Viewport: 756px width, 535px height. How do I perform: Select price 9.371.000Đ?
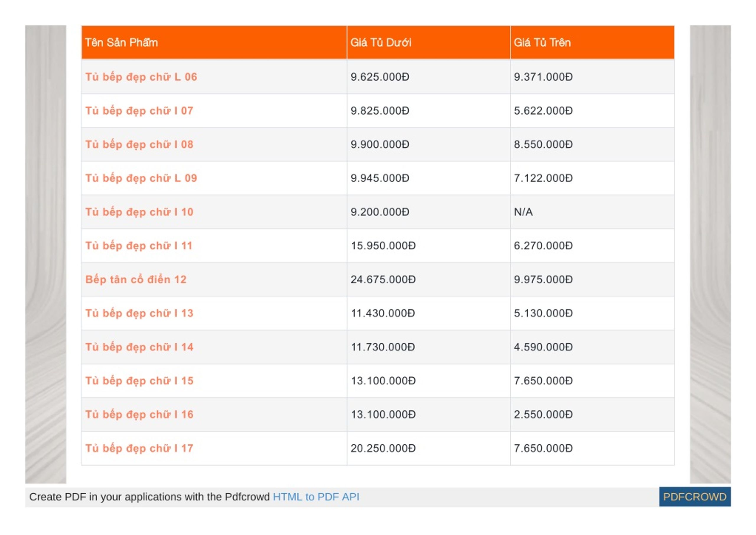tap(543, 77)
